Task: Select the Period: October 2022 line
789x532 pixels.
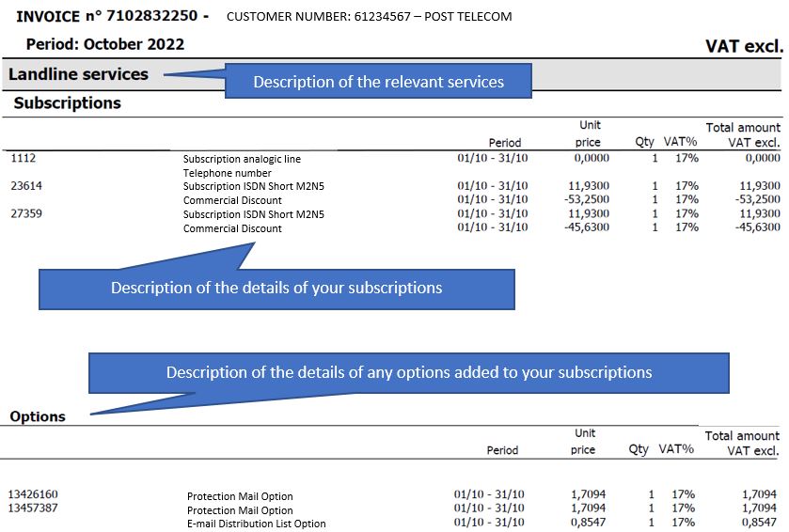Action: [105, 44]
